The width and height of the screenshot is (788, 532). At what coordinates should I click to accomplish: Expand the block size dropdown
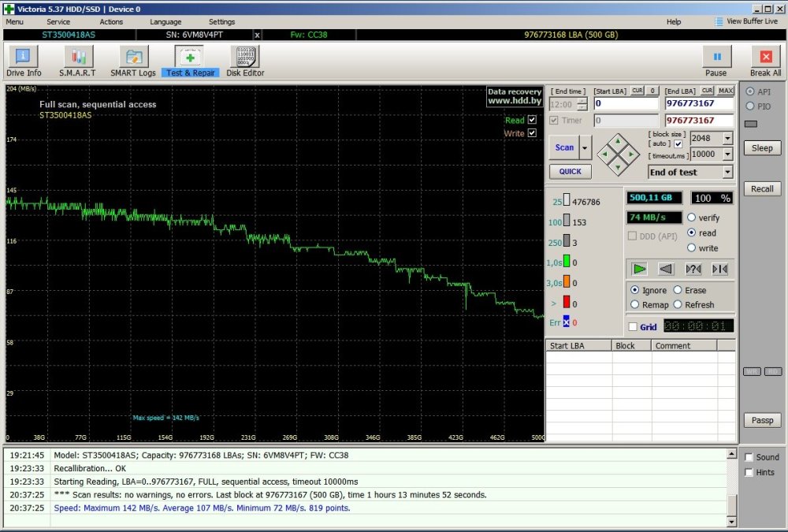point(727,138)
